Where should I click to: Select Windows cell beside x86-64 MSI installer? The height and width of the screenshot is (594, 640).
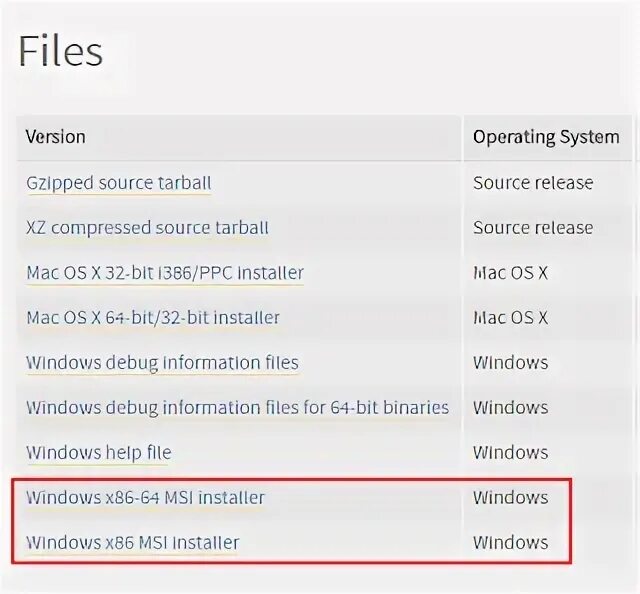click(511, 498)
